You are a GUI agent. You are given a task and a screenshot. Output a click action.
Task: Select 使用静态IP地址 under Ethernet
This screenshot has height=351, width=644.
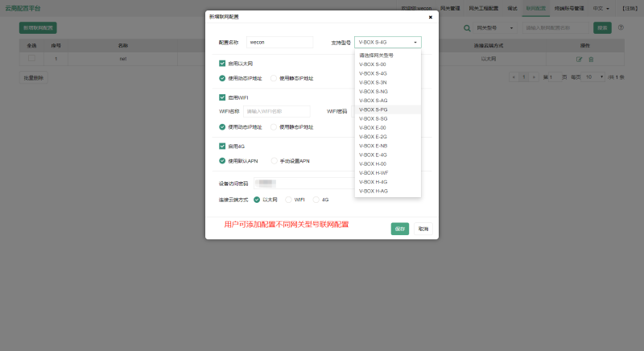pyautogui.click(x=275, y=78)
